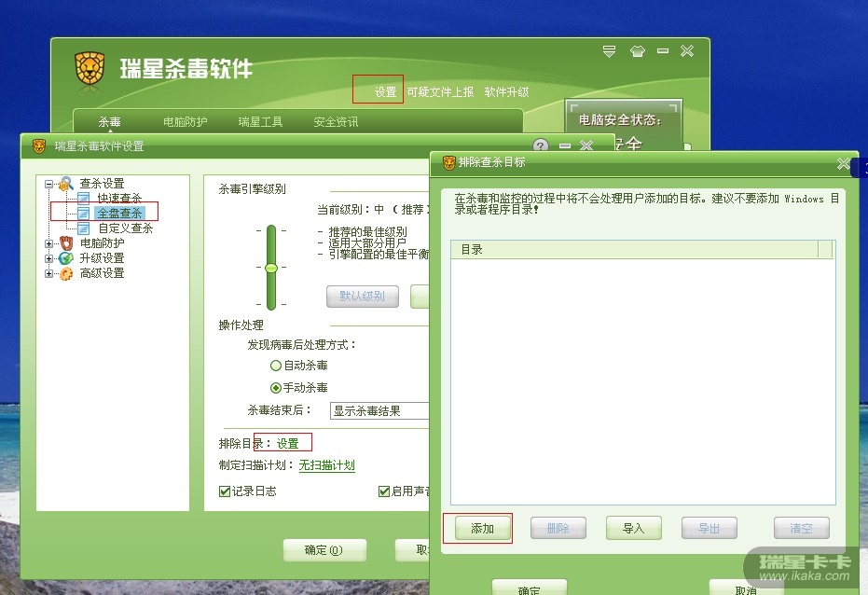
Task: Click the 自定义查杀 page icon
Action: pos(84,228)
